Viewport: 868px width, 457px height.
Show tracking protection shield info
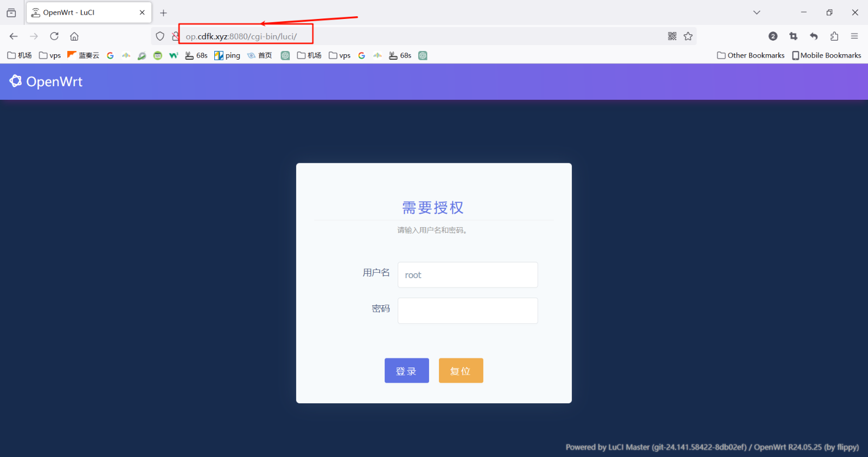(160, 36)
